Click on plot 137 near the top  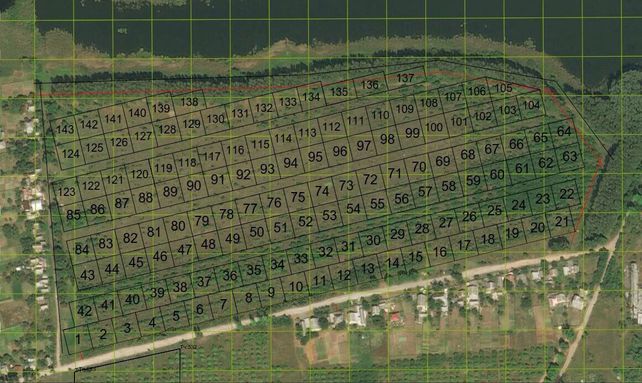tap(405, 78)
